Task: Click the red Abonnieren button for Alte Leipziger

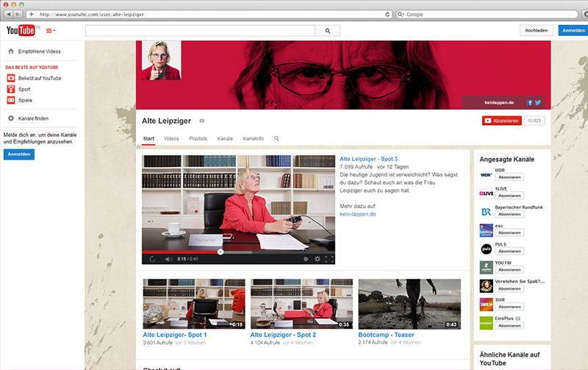Action: coord(501,121)
